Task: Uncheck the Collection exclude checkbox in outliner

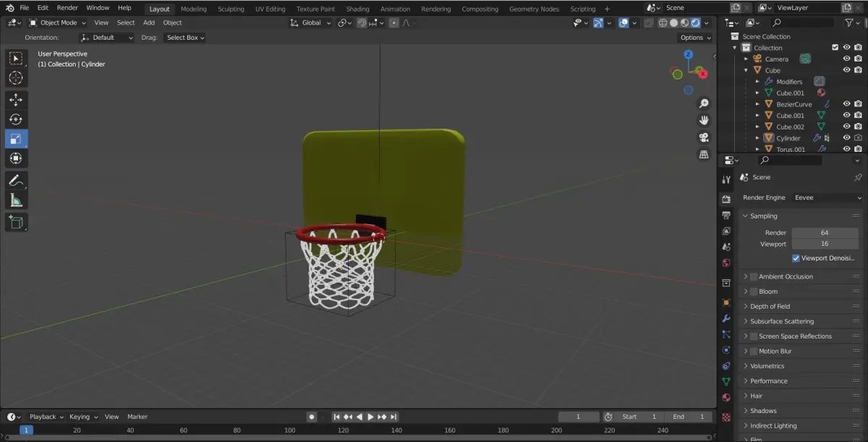Action: coord(835,48)
